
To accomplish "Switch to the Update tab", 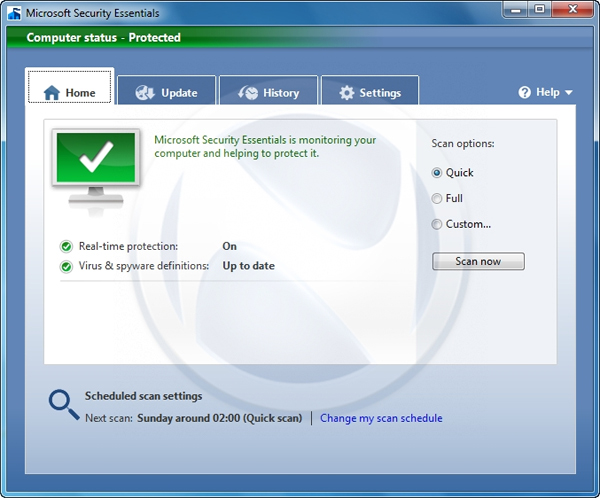I will [x=166, y=92].
